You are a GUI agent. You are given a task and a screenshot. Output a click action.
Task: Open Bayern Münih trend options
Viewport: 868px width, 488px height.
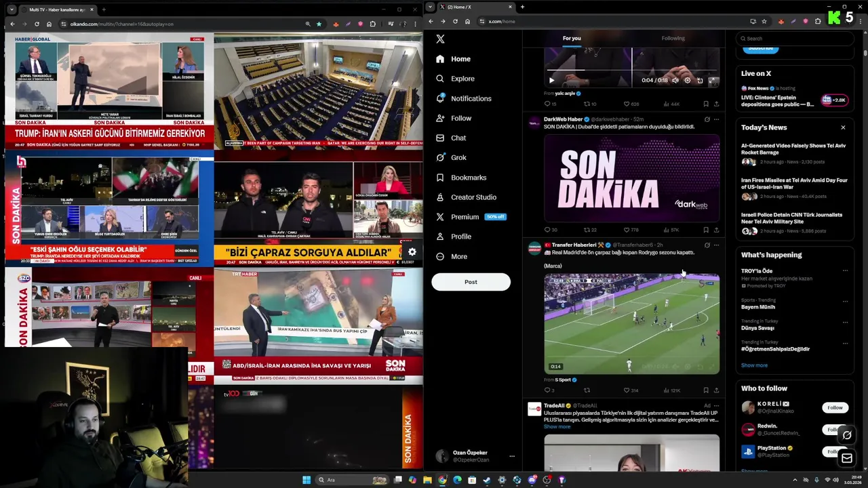[x=845, y=300]
